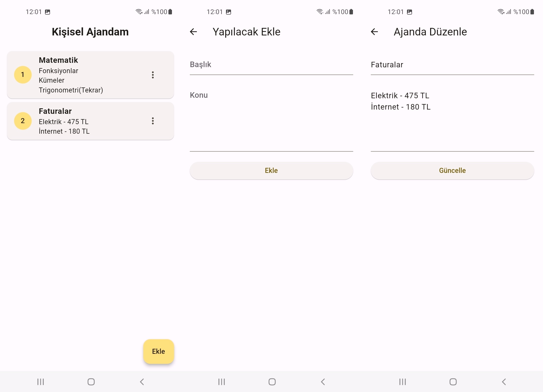Viewport: 543px width, 392px height.
Task: Edit the Faturalar title field
Action: [x=452, y=65]
